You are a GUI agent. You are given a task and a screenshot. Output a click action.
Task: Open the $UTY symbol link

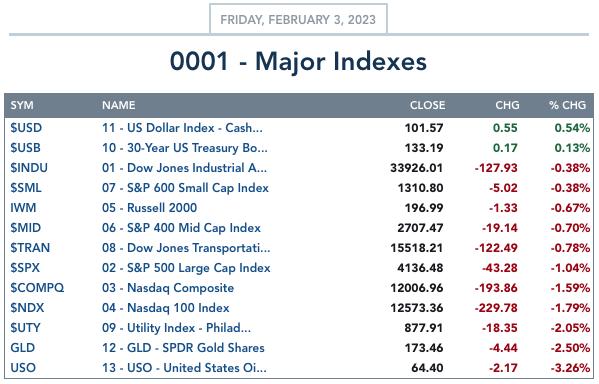[x=25, y=328]
